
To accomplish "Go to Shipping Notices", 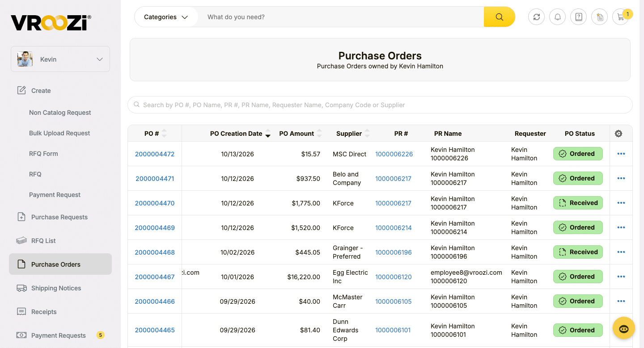I will point(56,288).
